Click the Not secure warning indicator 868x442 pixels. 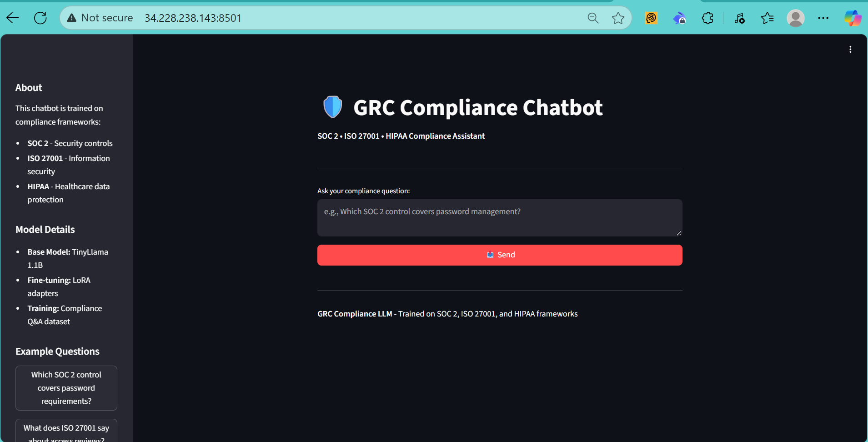point(100,18)
